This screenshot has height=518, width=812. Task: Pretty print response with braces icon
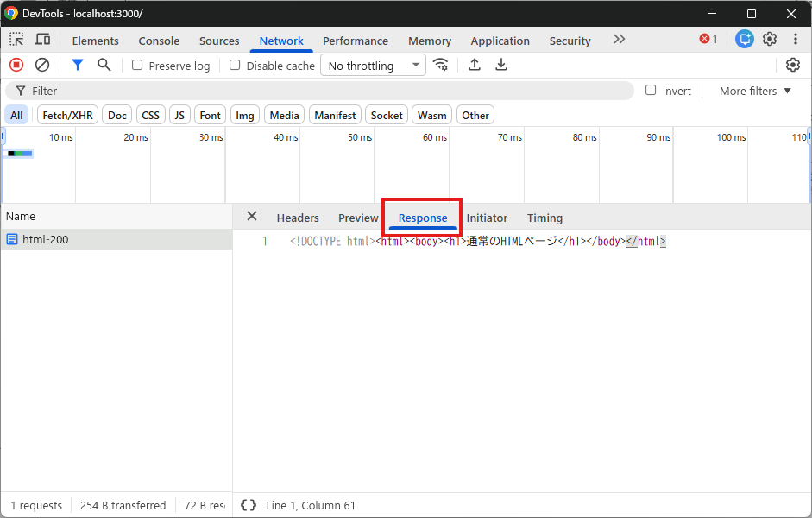249,505
